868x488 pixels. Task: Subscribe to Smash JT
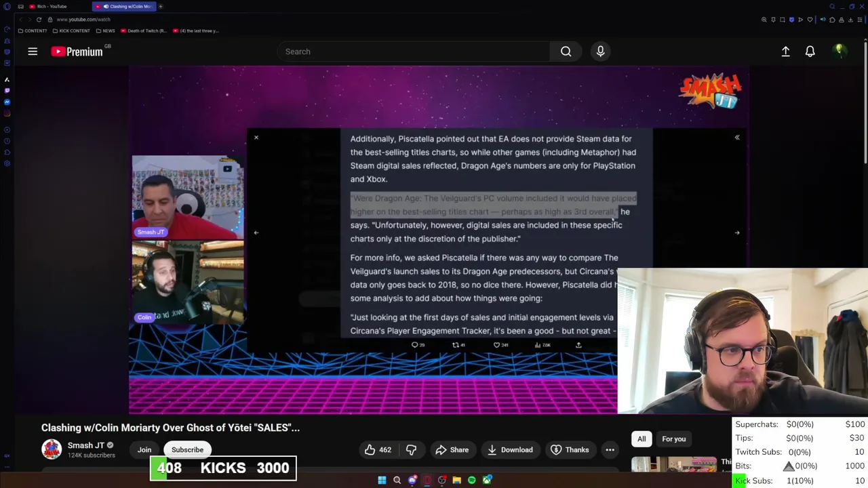[x=187, y=450]
